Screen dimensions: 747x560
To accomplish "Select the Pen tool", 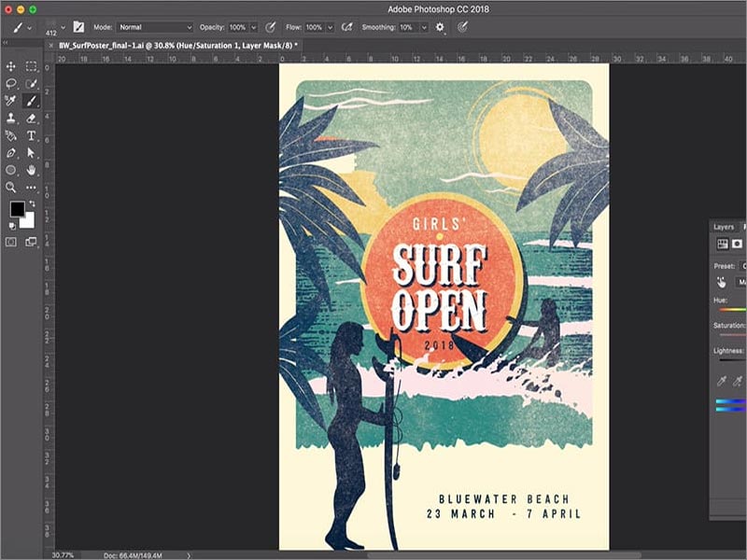I will 10,152.
